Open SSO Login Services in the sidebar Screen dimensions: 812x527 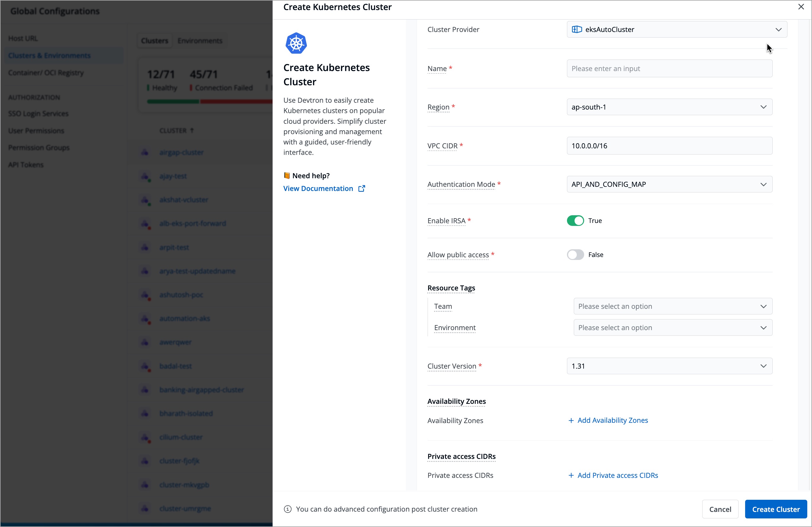tap(38, 114)
